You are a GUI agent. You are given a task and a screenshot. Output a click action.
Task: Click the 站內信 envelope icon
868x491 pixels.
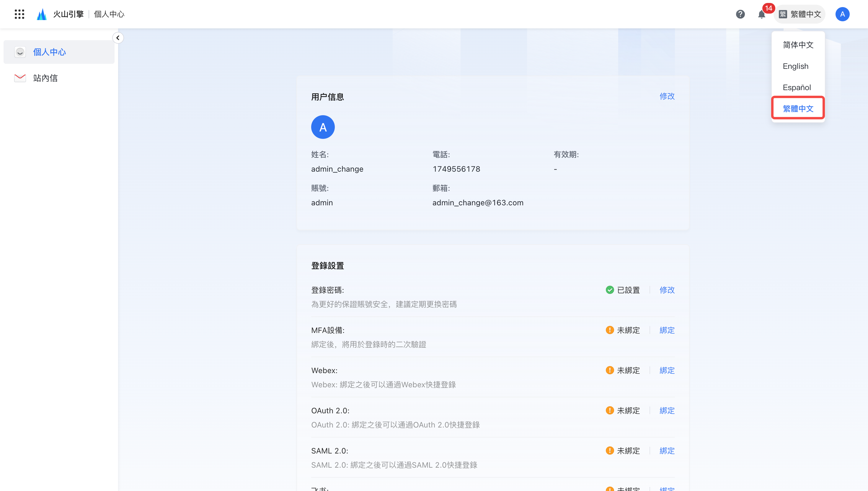click(x=20, y=78)
